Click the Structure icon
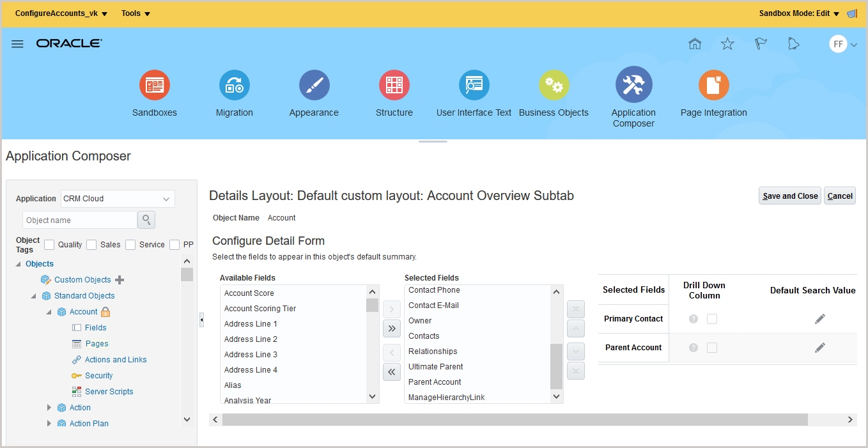Viewport: 868px width, 448px height. point(394,84)
